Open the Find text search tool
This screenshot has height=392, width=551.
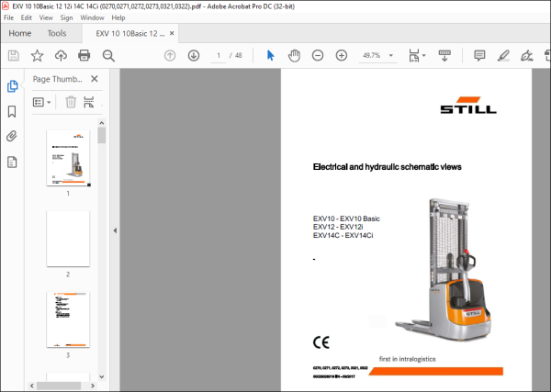[x=108, y=55]
